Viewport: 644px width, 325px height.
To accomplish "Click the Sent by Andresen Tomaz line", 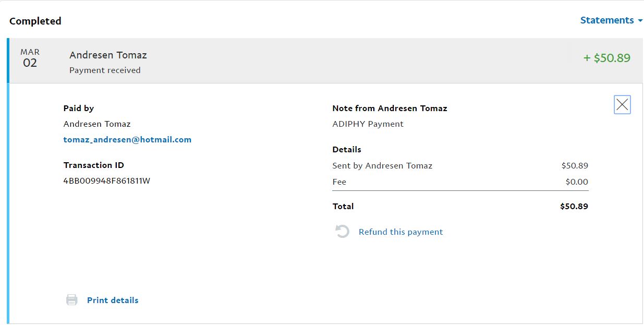I will coord(382,166).
